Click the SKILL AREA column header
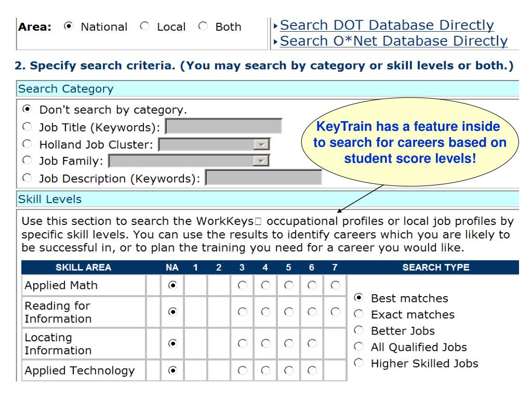532x399 pixels. click(x=84, y=268)
